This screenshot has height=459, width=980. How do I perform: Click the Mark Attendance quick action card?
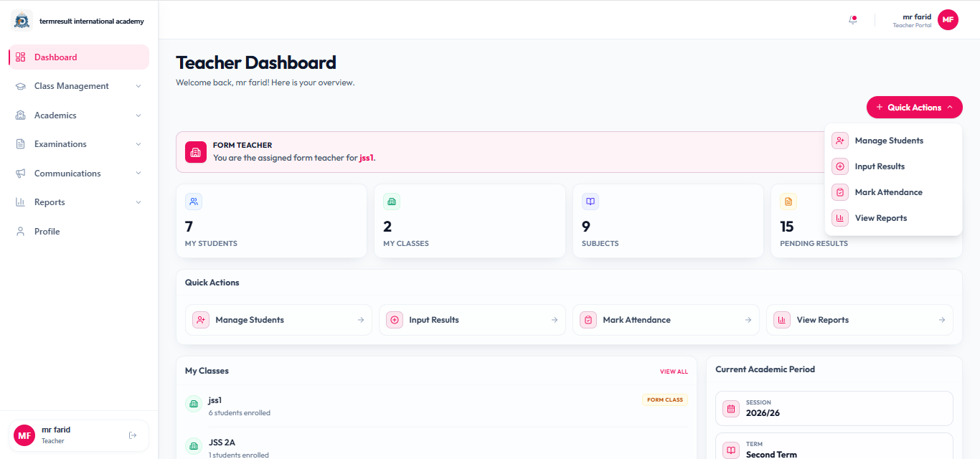point(666,320)
